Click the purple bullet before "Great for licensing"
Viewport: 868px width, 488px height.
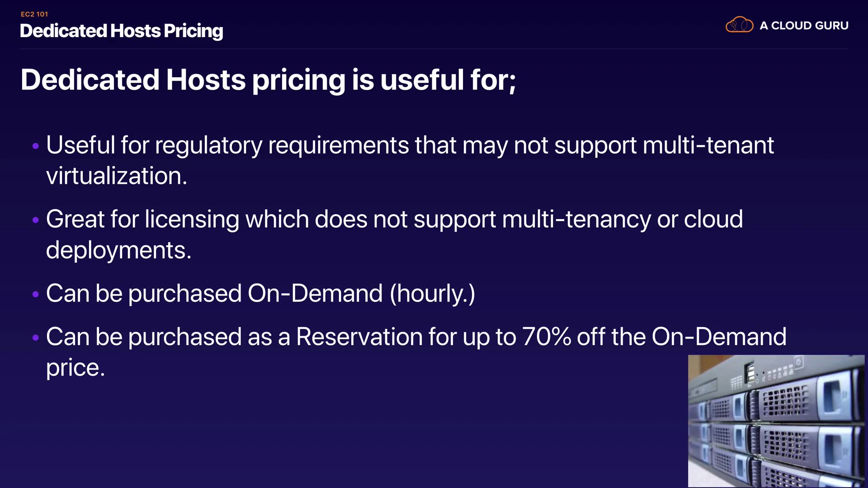coord(36,220)
